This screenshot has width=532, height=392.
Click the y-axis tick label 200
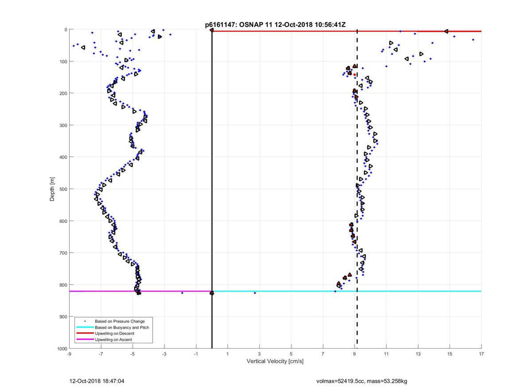click(x=63, y=93)
